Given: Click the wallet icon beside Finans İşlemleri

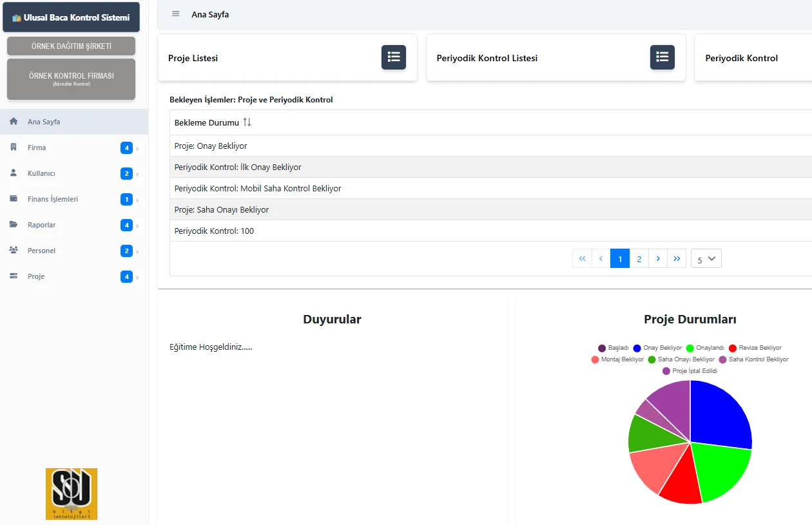Looking at the screenshot, I should [x=14, y=199].
